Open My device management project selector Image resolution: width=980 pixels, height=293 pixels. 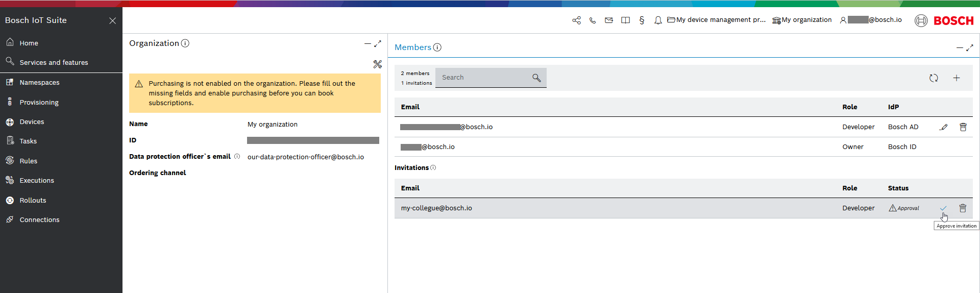(717, 20)
